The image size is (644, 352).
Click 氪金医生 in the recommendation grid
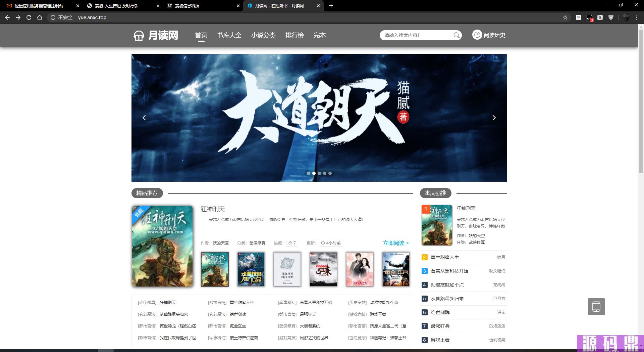[x=238, y=326]
